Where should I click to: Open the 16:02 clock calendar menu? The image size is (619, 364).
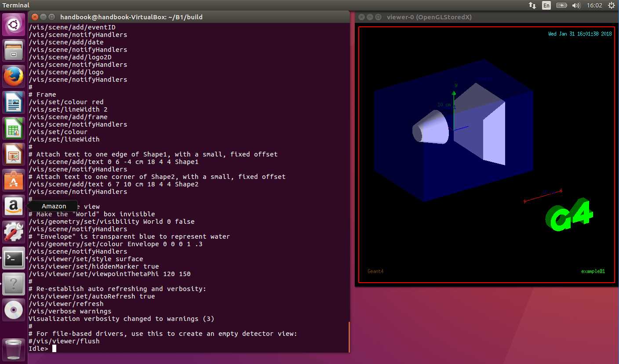click(594, 5)
